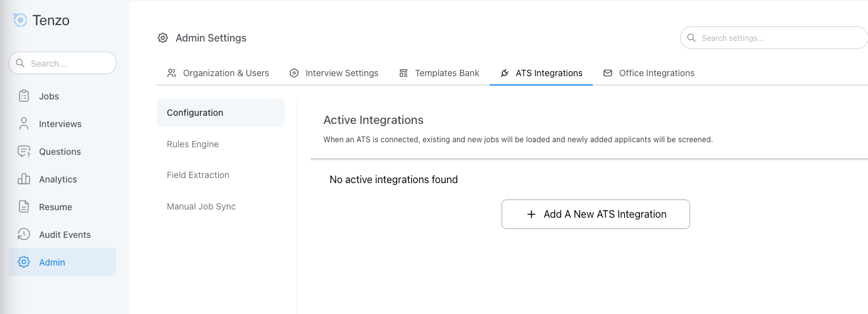
Task: Navigate to Jobs in the sidebar
Action: (x=63, y=96)
